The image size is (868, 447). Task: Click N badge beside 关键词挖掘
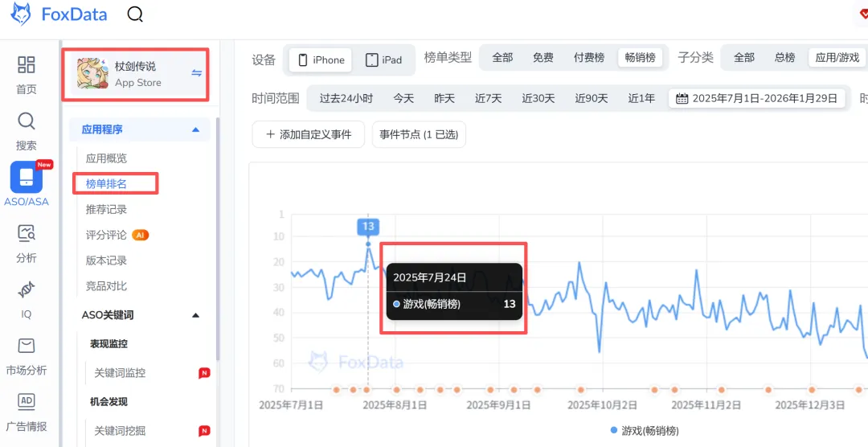point(204,431)
